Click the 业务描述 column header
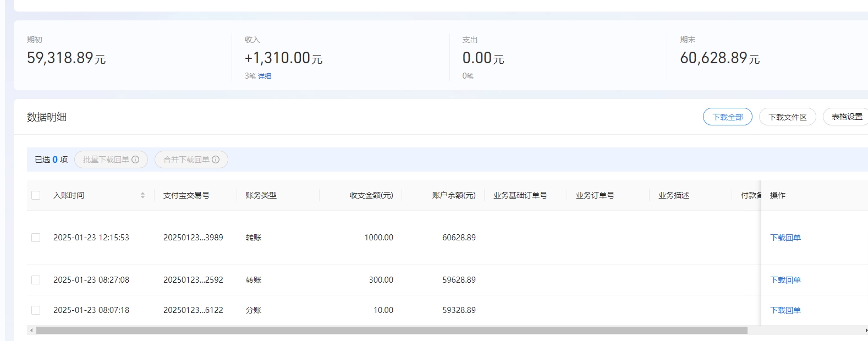The width and height of the screenshot is (868, 341). 674,195
